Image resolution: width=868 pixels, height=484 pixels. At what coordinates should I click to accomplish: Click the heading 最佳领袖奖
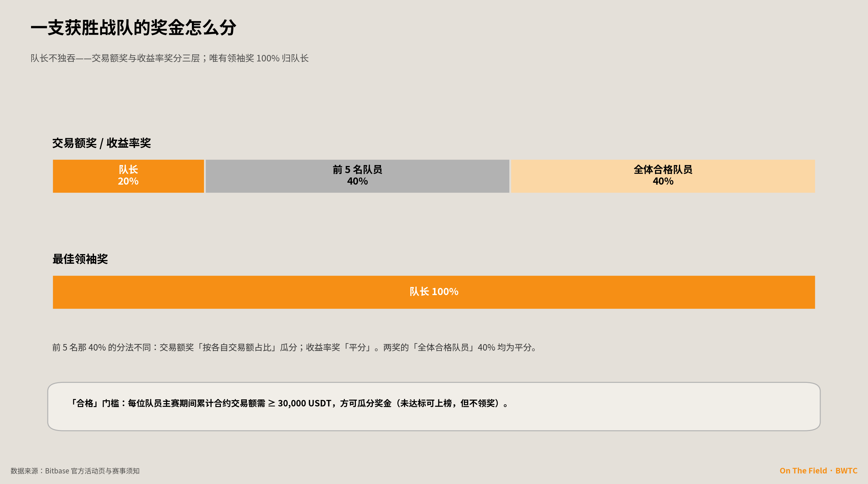(x=80, y=259)
